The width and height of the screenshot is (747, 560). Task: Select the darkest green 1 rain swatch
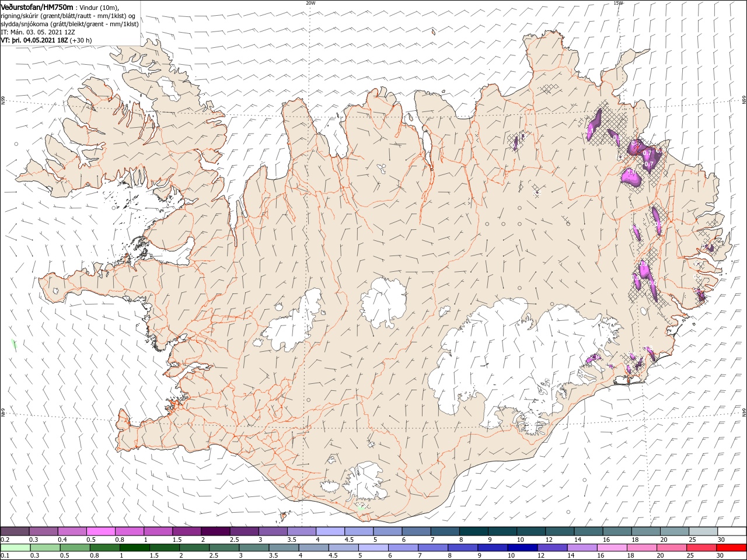pyautogui.click(x=134, y=548)
